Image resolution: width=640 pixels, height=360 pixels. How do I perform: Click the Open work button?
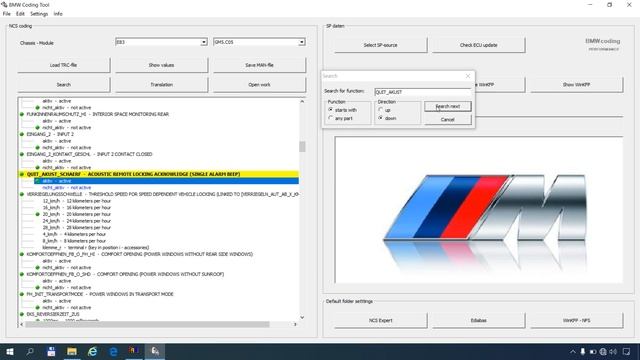coord(259,84)
